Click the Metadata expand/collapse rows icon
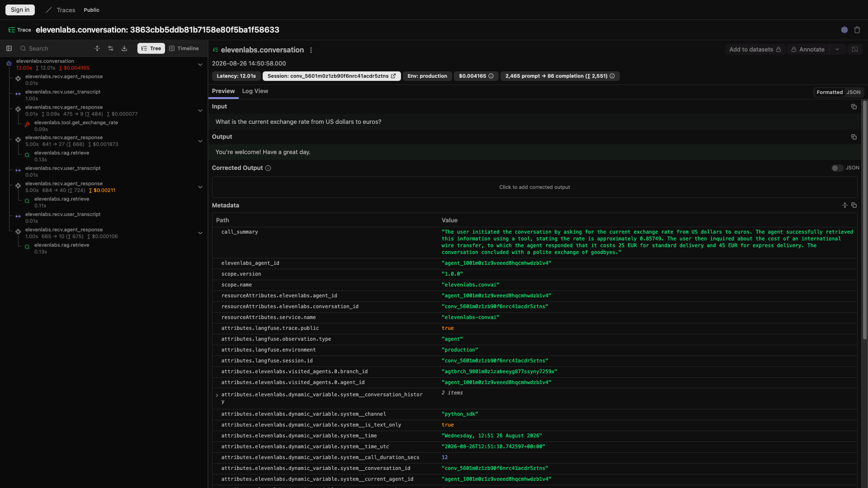Viewport: 868px width, 488px height. (845, 205)
